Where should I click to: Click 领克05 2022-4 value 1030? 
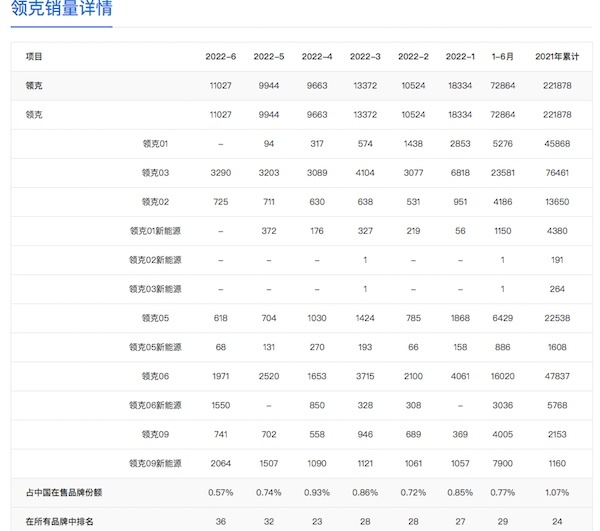point(317,318)
